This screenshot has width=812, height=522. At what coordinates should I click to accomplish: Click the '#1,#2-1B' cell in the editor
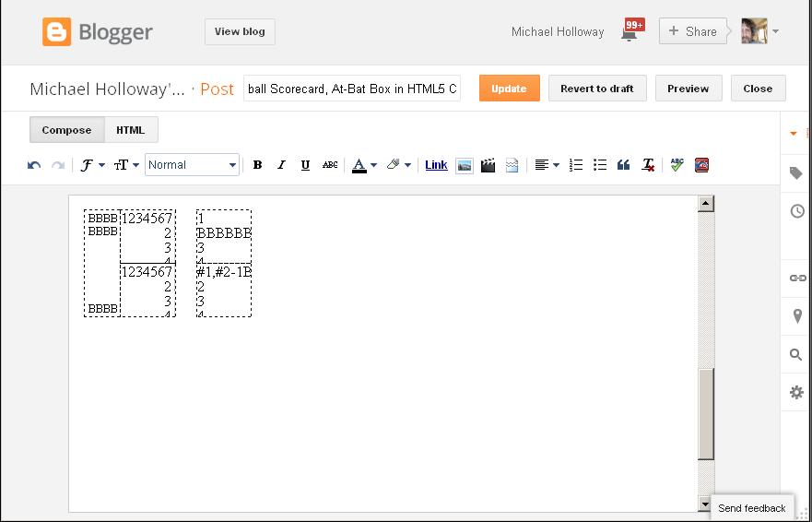click(x=224, y=272)
